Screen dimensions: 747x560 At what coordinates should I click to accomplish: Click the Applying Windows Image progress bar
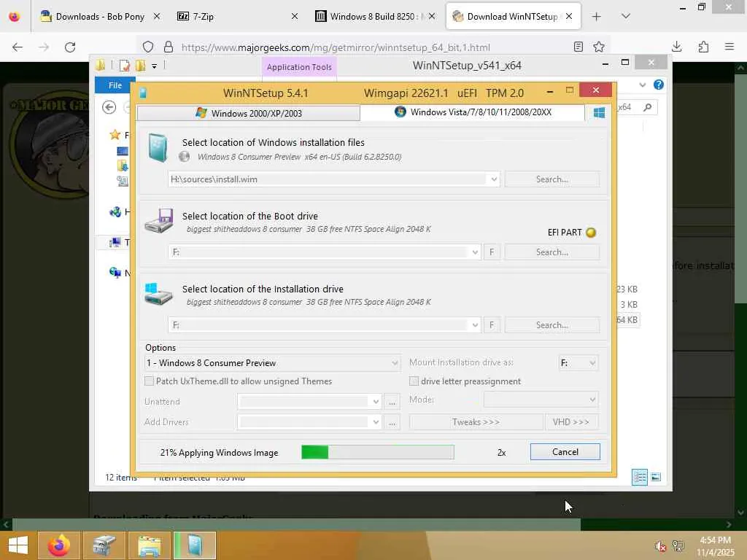(x=378, y=452)
